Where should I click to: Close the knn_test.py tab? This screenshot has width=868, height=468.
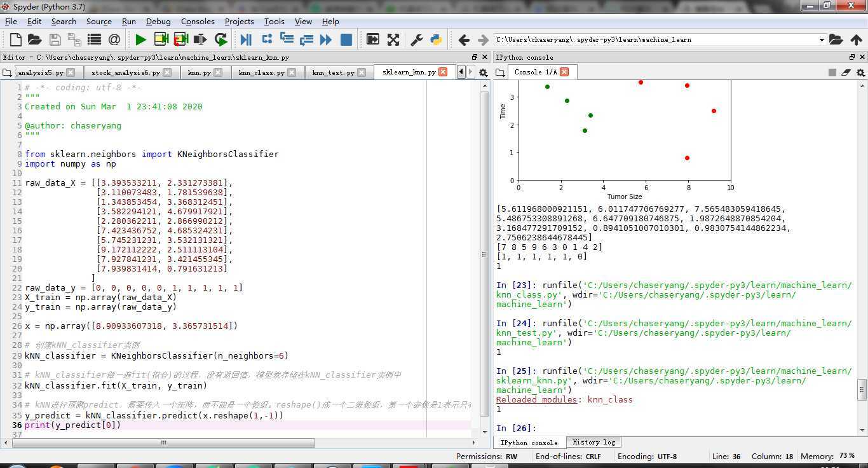pos(362,72)
